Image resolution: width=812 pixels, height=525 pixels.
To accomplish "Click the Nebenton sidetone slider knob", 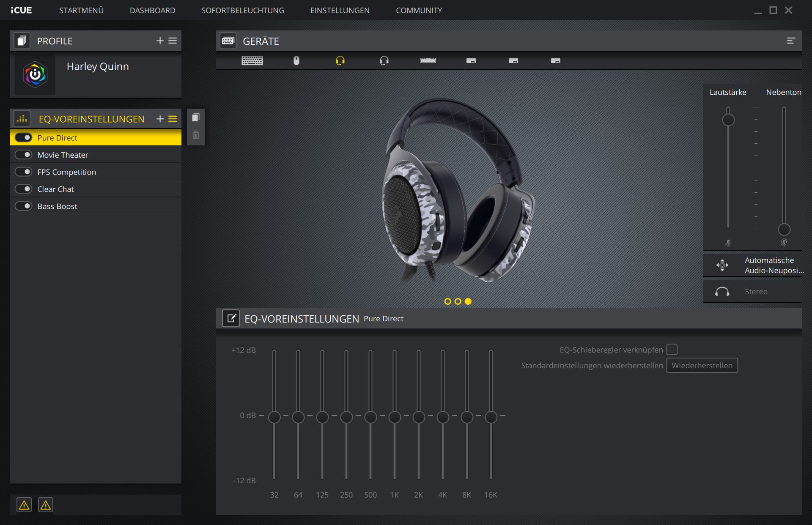I will click(x=784, y=230).
